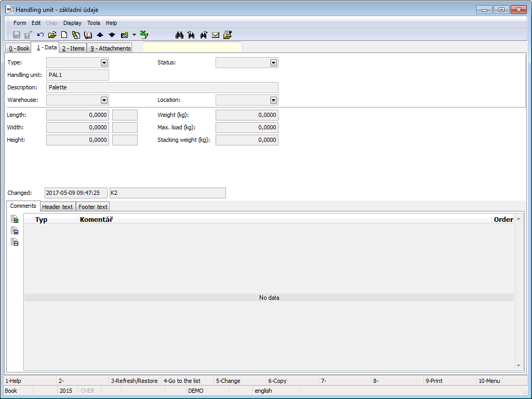Open the Type dropdown

pos(104,63)
